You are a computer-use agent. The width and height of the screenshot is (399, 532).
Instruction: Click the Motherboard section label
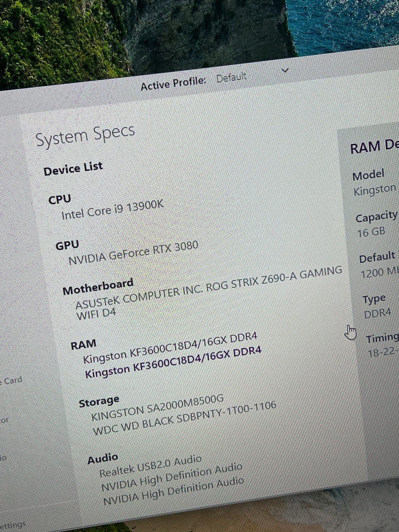(x=98, y=287)
